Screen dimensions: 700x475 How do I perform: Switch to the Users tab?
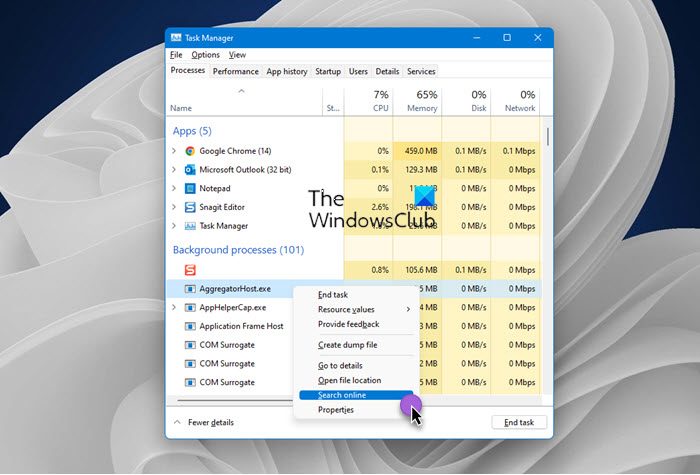point(358,71)
